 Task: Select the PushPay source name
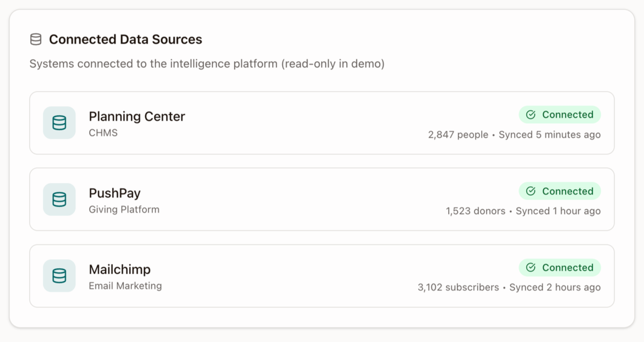click(x=115, y=193)
